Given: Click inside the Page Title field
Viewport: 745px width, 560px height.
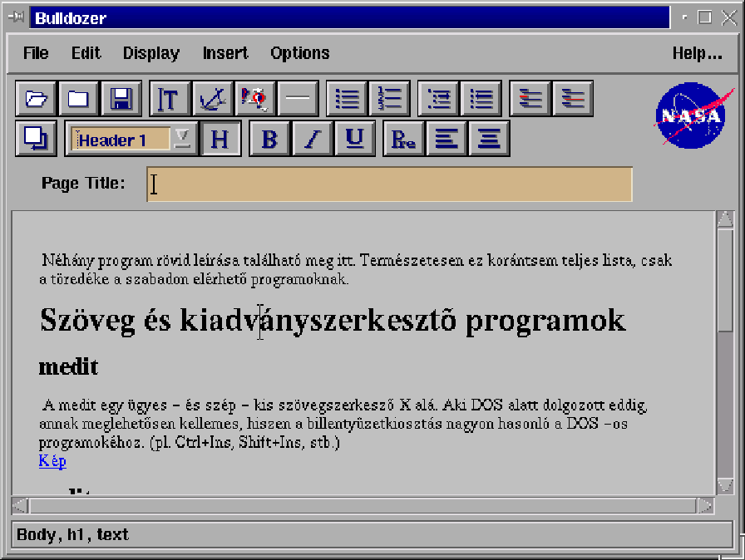Looking at the screenshot, I should coord(390,184).
